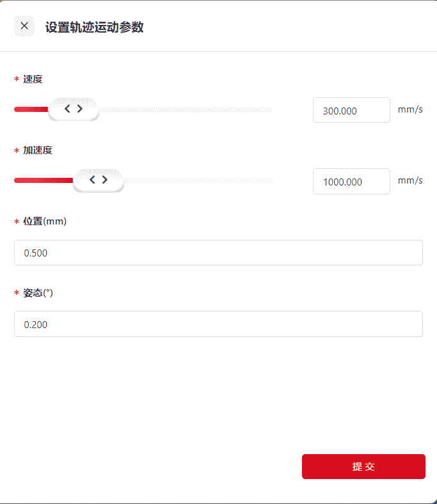Click right chevron on acceleration slider handle
The width and height of the screenshot is (437, 504).
[105, 180]
